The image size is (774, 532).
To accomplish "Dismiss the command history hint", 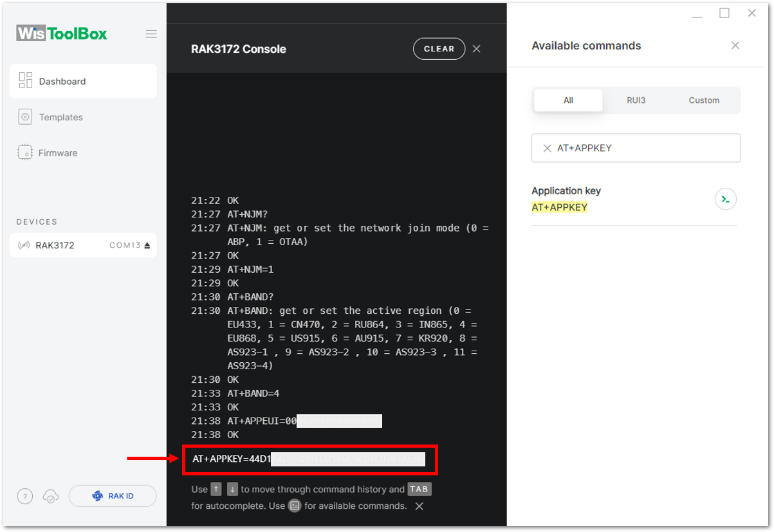I will tap(419, 506).
